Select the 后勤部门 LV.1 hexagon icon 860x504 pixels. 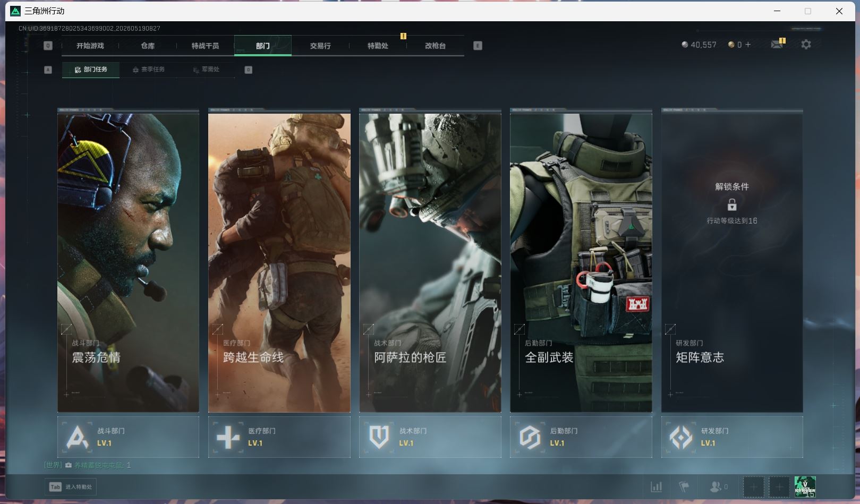coord(530,437)
